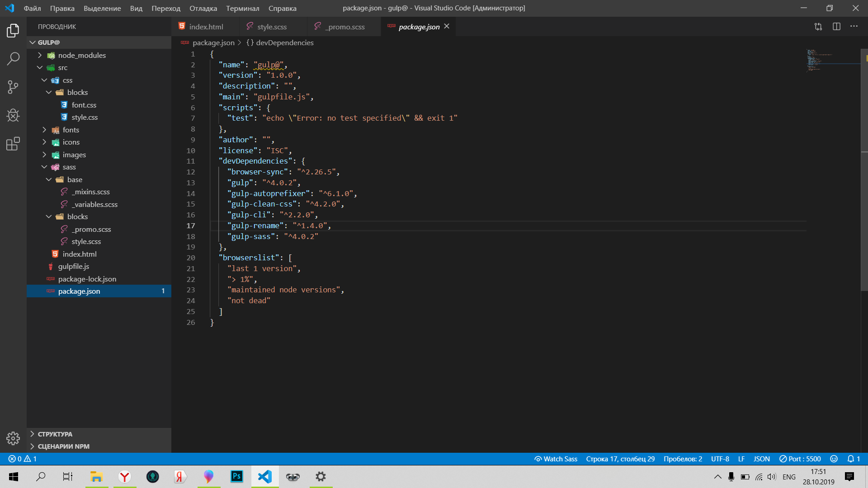The height and width of the screenshot is (488, 868).
Task: Open the Терминал menu
Action: (x=242, y=8)
